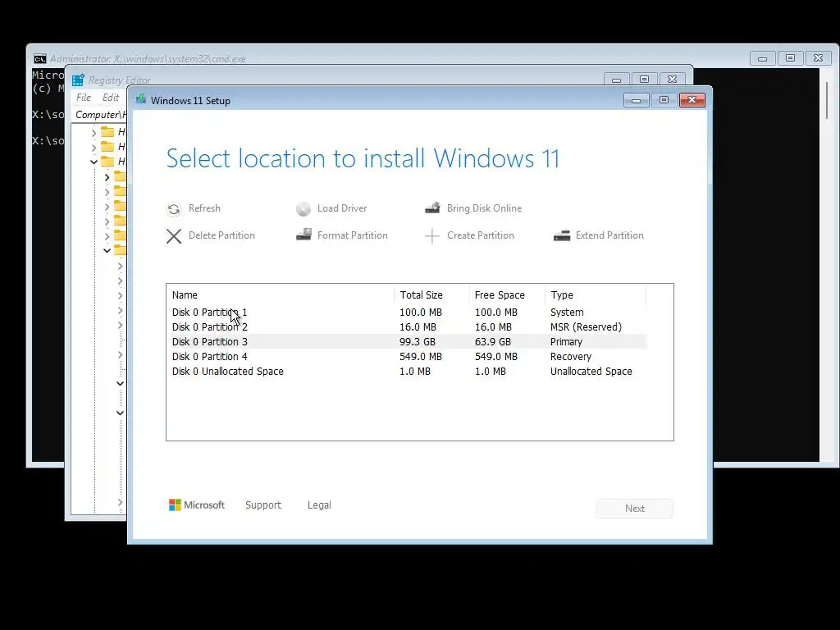Image resolution: width=840 pixels, height=630 pixels.
Task: Expand the first root key in Registry Editor
Action: pos(94,132)
